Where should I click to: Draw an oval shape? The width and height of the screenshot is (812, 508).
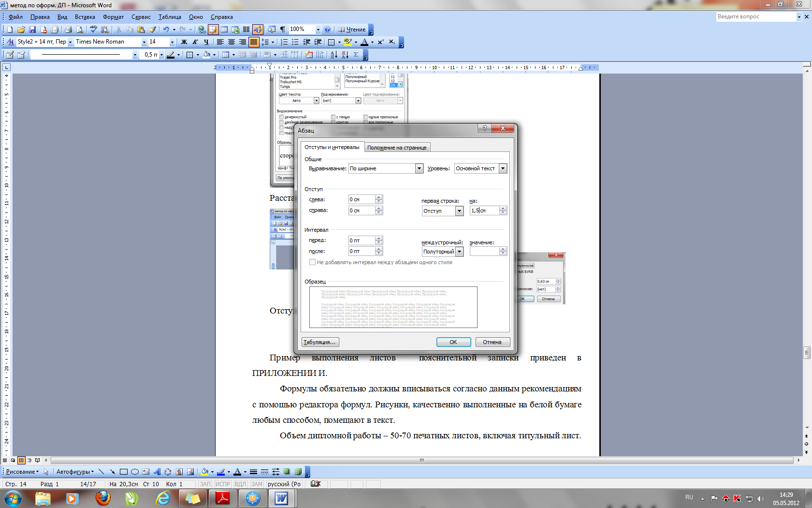[x=135, y=472]
